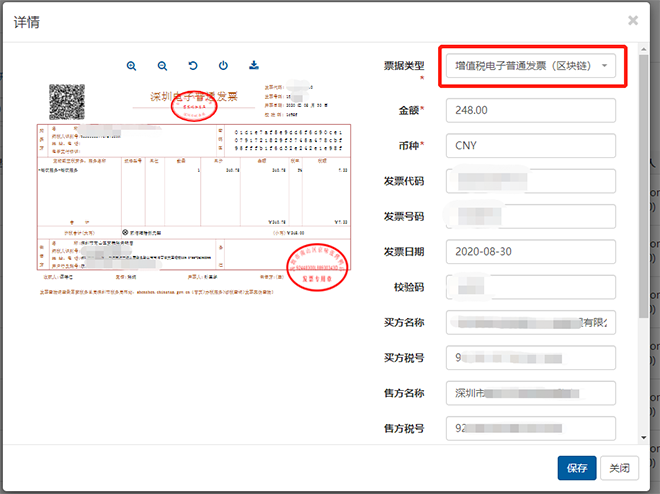Reset the invoice preview with power icon
660x494 pixels.
pos(223,66)
